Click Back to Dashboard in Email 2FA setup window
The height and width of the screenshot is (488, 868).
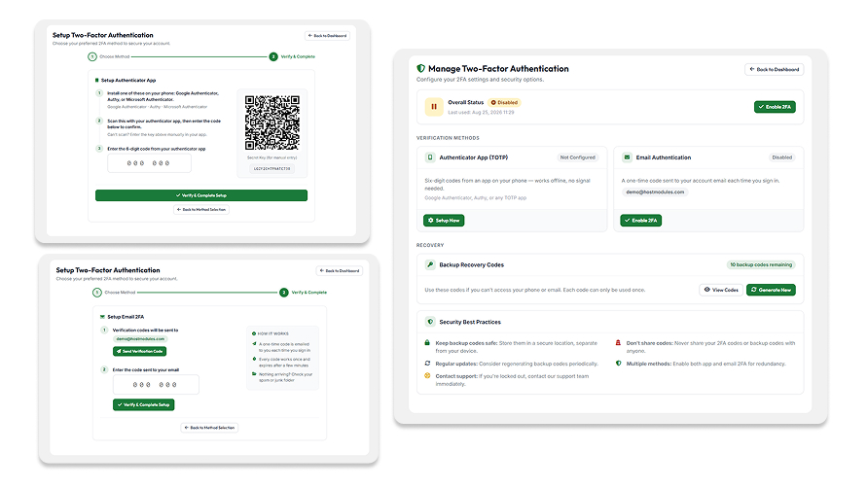[x=340, y=271]
